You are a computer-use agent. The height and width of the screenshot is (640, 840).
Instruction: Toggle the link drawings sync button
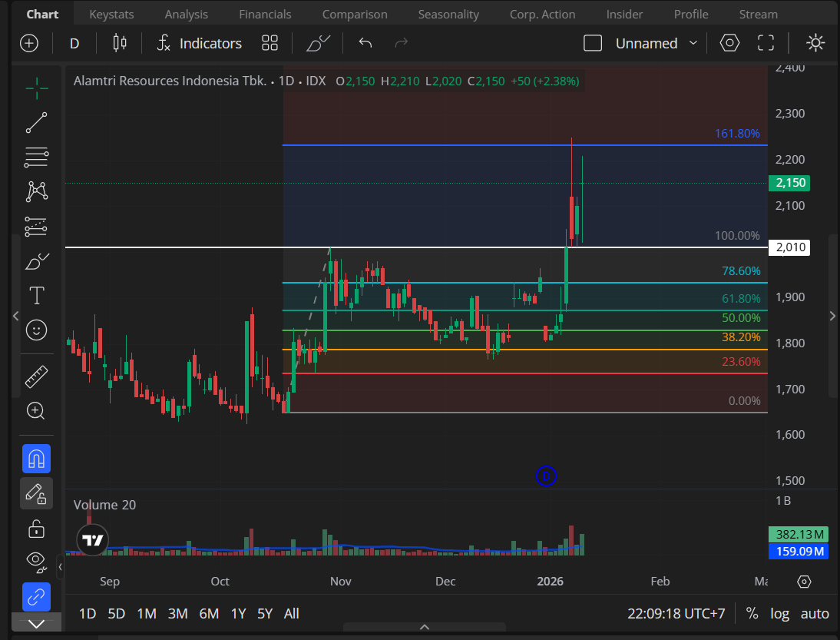click(36, 596)
